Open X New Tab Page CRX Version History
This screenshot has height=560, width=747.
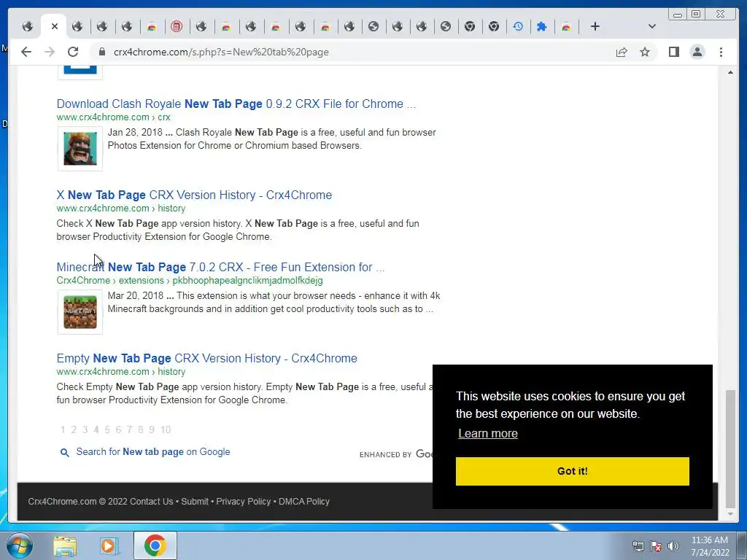point(194,195)
